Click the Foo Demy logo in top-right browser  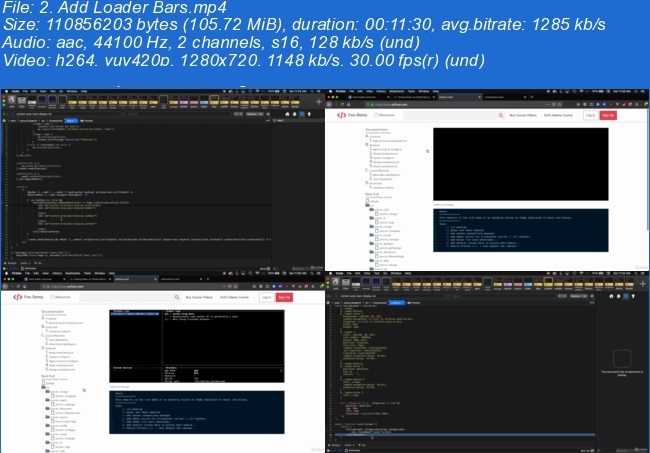point(348,115)
